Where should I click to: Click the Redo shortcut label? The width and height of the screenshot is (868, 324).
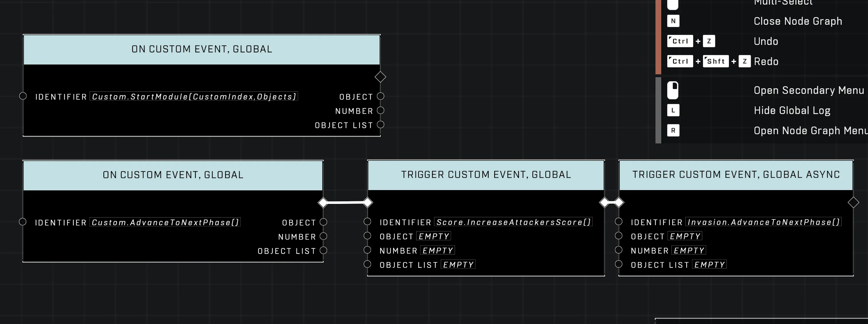766,62
